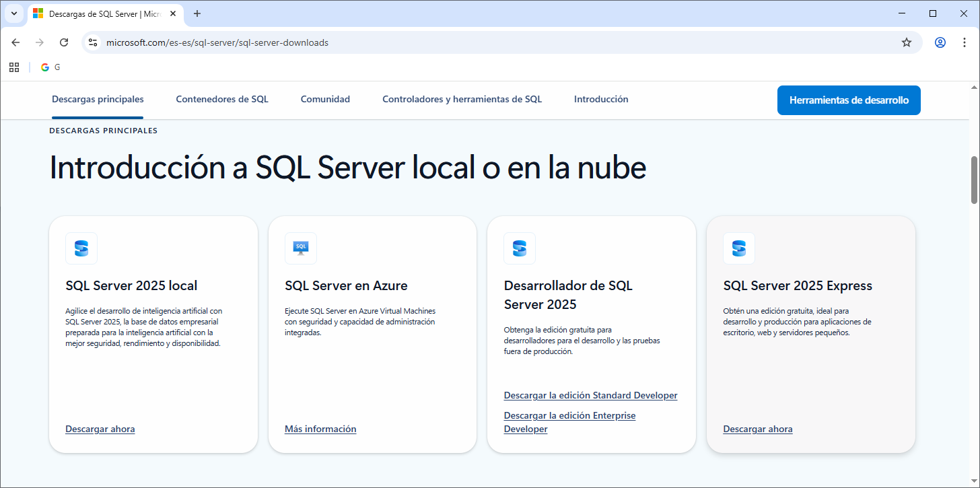Expand the tab search dropdown arrow
Image resolution: width=980 pixels, height=488 pixels.
pos(13,13)
